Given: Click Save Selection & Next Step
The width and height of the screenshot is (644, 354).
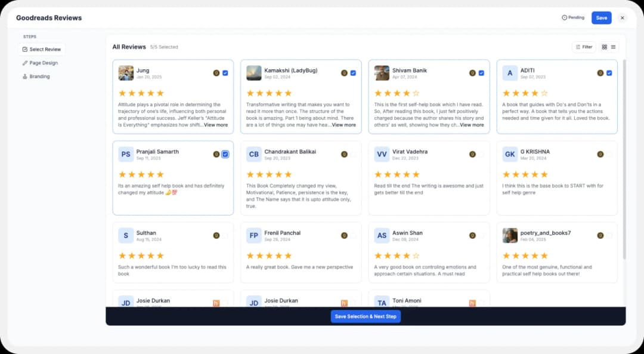Looking at the screenshot, I should point(366,316).
